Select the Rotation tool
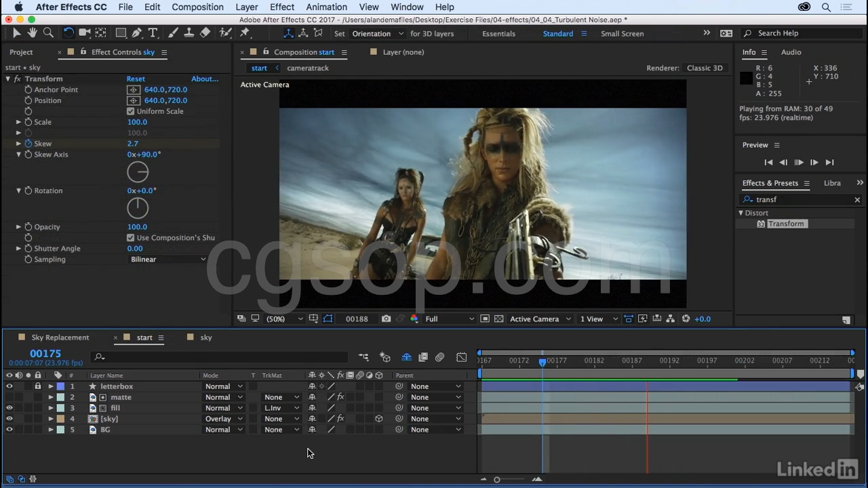Viewport: 868px width, 488px height. tap(68, 33)
